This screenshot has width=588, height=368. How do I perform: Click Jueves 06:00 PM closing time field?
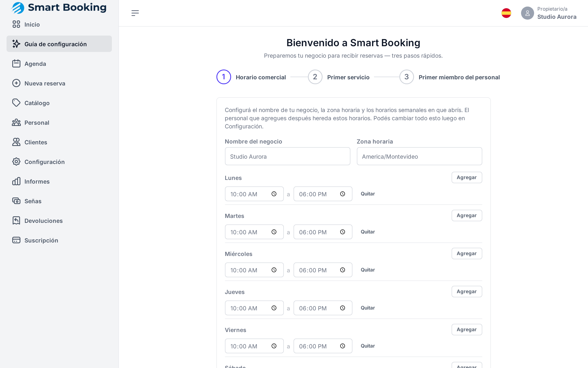323,308
